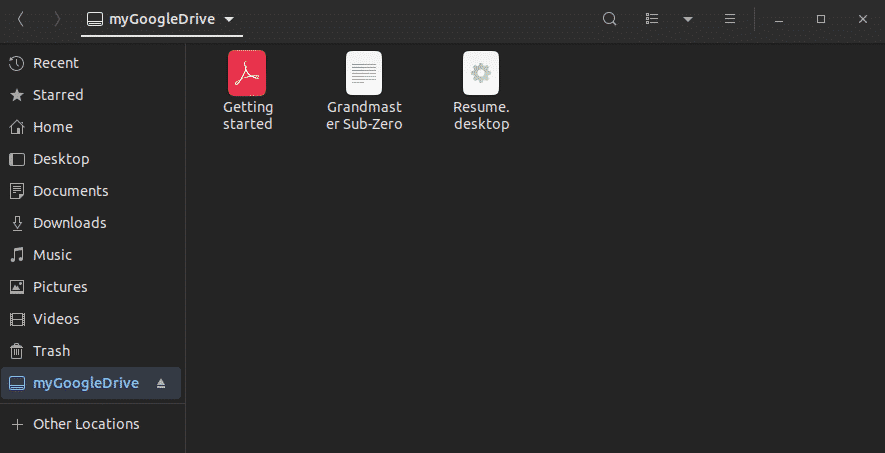
Task: Eject myGoogleDrive using the eject icon
Action: click(161, 384)
